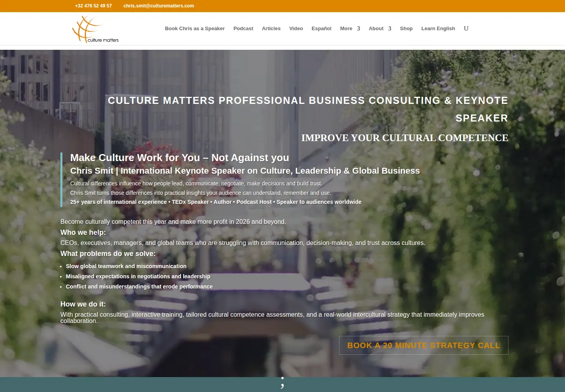Click 'Conflict and misunderstandings that erode performance' bullet
Image resolution: width=565 pixels, height=392 pixels.
coord(139,287)
